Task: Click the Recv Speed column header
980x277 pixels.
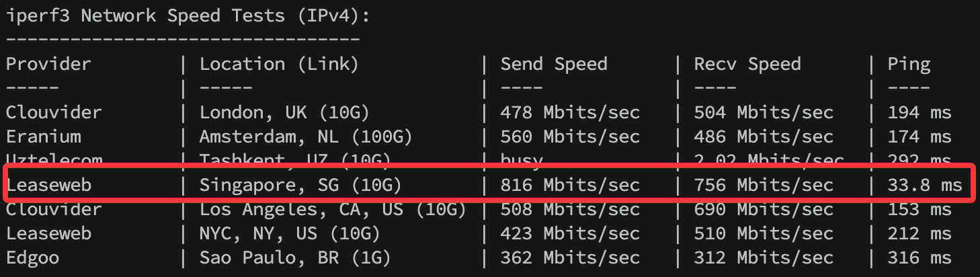Action: tap(747, 65)
